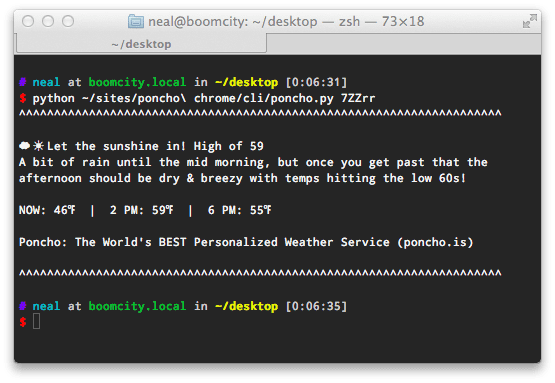Click the purple '#' in the first prompt line

tap(23, 82)
